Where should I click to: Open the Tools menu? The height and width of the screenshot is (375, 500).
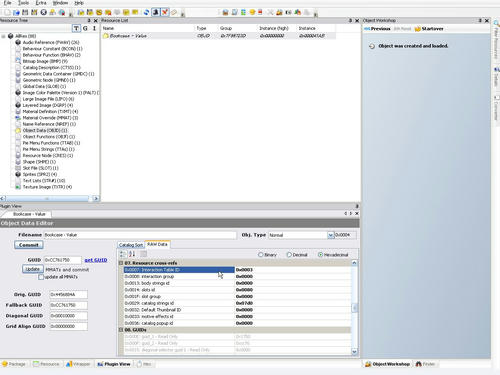23,3
